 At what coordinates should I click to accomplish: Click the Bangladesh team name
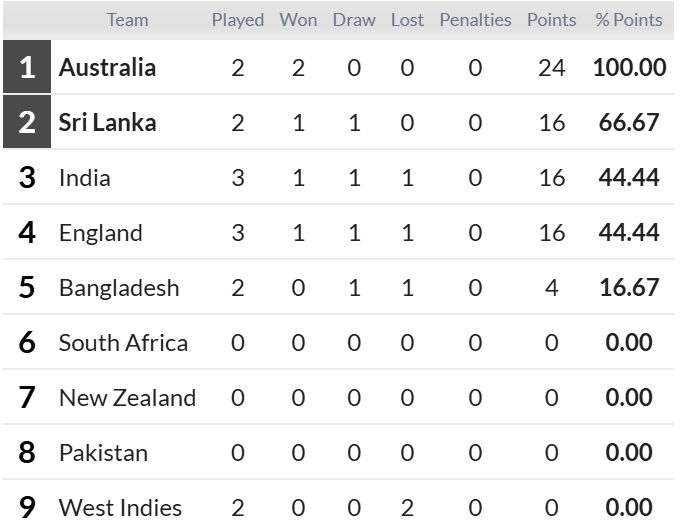click(x=119, y=287)
